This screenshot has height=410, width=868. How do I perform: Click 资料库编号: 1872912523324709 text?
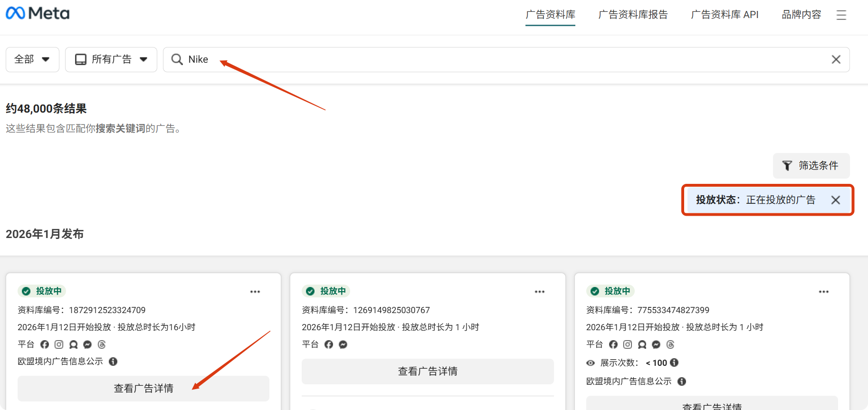pyautogui.click(x=82, y=310)
